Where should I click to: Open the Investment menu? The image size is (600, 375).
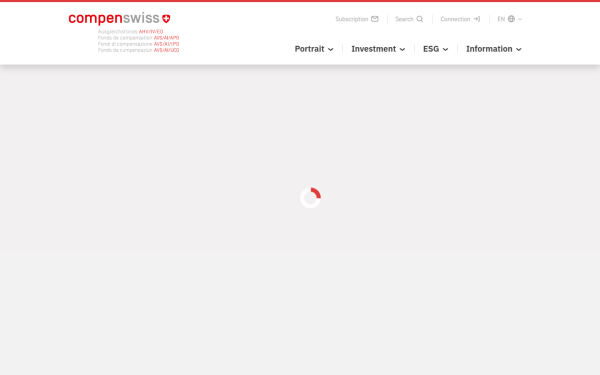[x=378, y=49]
